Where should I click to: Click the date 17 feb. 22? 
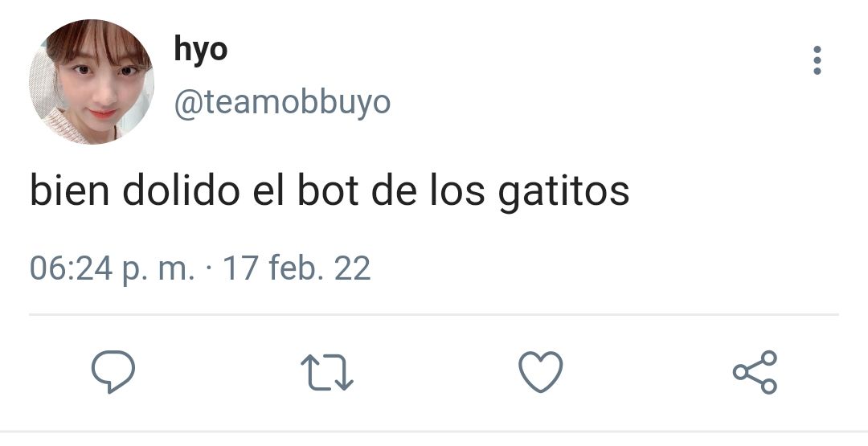tap(297, 268)
